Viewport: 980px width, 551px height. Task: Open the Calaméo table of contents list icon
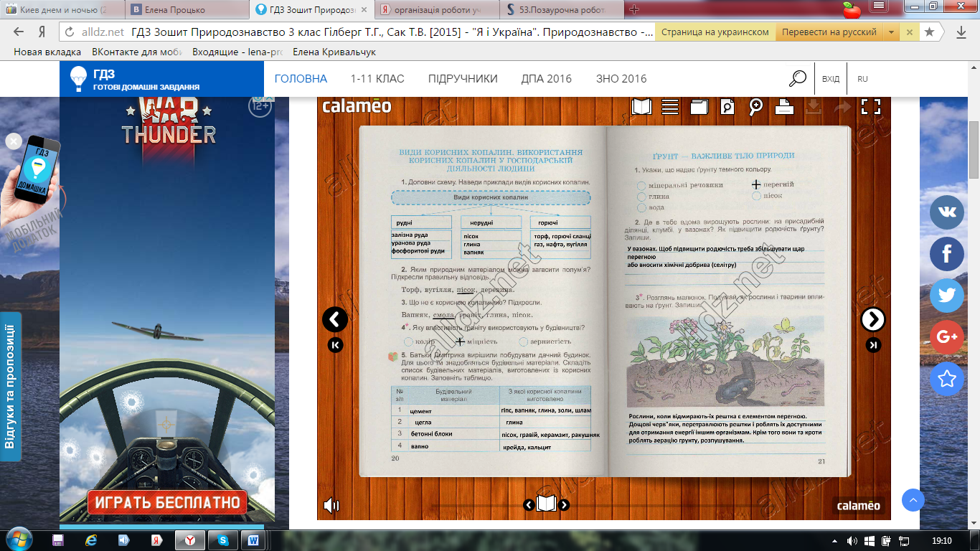[x=670, y=107]
